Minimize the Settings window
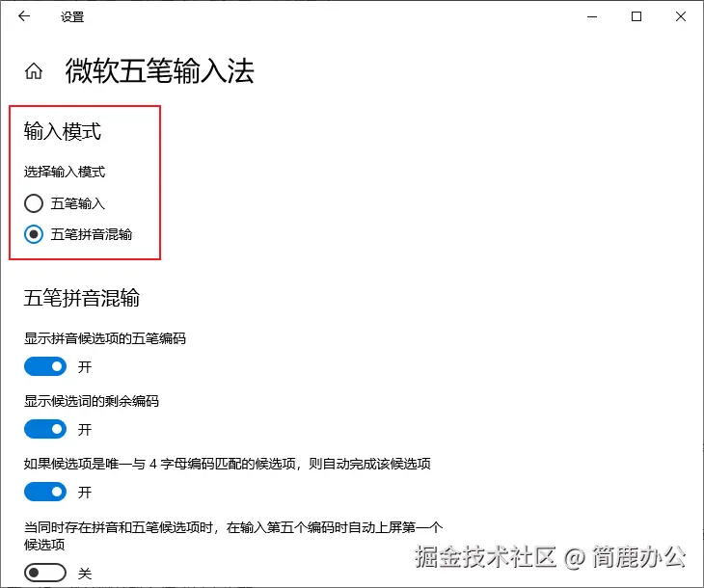The width and height of the screenshot is (704, 588). pyautogui.click(x=592, y=17)
